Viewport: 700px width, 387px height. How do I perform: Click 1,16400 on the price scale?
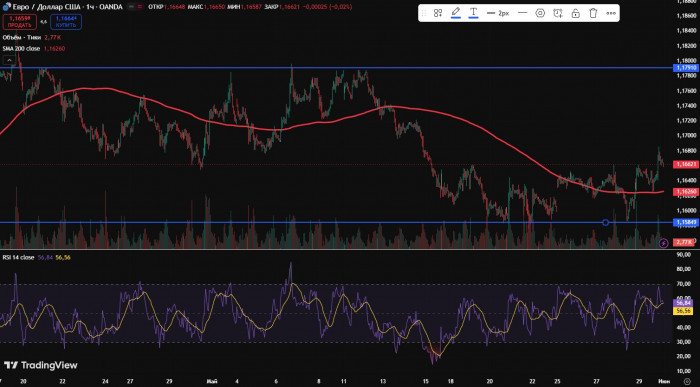point(686,180)
